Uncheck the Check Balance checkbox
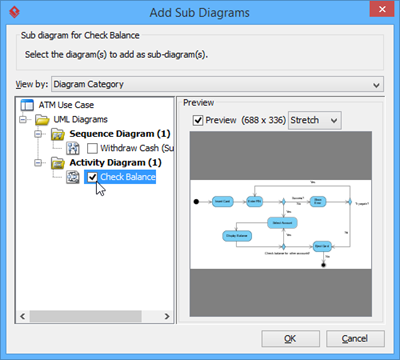400x360 pixels. [92, 177]
